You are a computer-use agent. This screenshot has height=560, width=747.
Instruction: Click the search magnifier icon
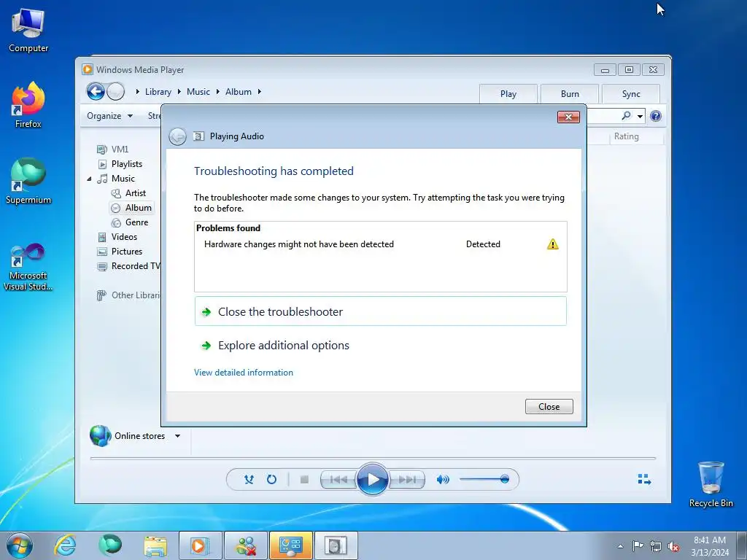click(x=626, y=116)
